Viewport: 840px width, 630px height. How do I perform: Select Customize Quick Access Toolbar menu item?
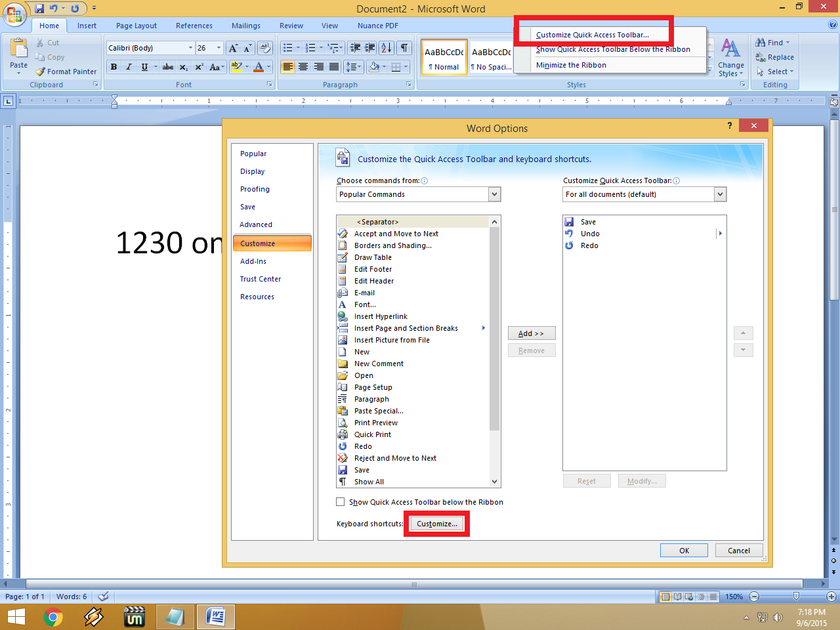(592, 35)
